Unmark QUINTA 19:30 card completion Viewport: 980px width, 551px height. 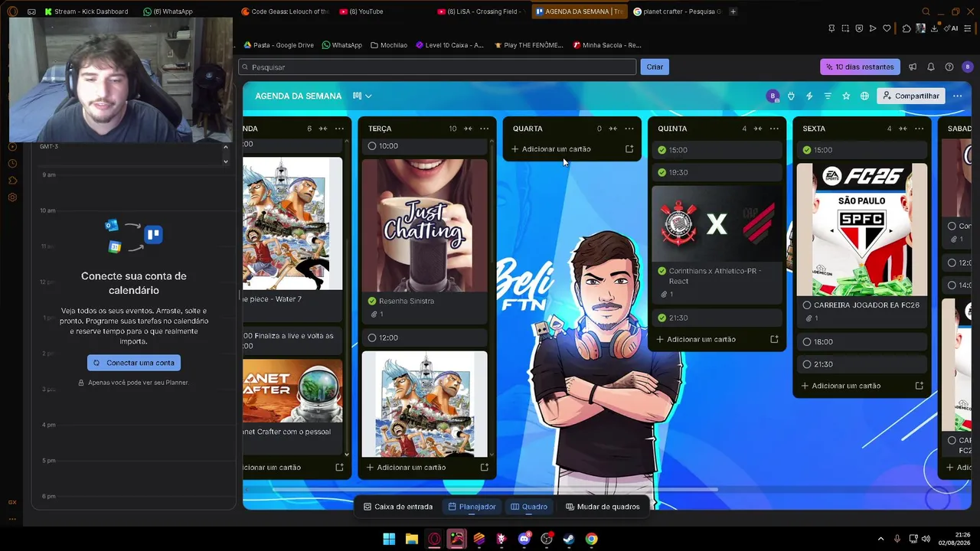[x=662, y=172]
